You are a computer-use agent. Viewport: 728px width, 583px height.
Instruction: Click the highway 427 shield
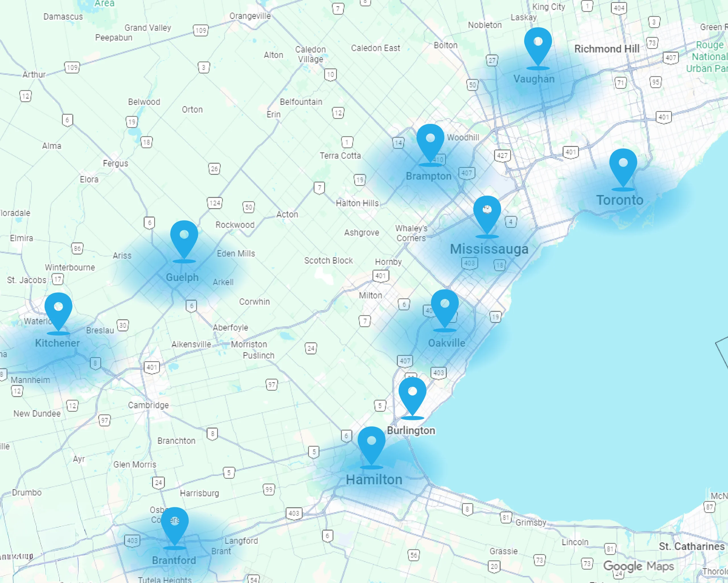tap(502, 155)
